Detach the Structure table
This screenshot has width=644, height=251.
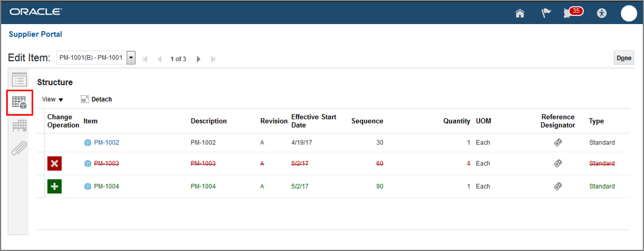click(96, 99)
